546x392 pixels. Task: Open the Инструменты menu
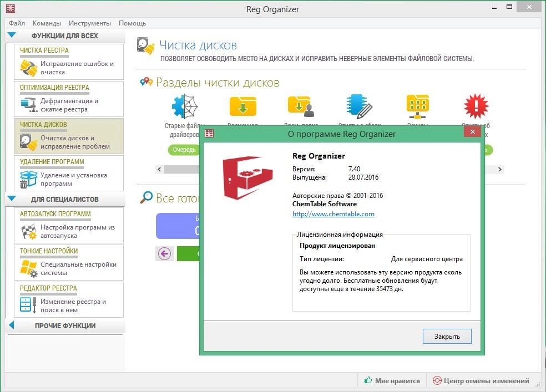click(89, 23)
